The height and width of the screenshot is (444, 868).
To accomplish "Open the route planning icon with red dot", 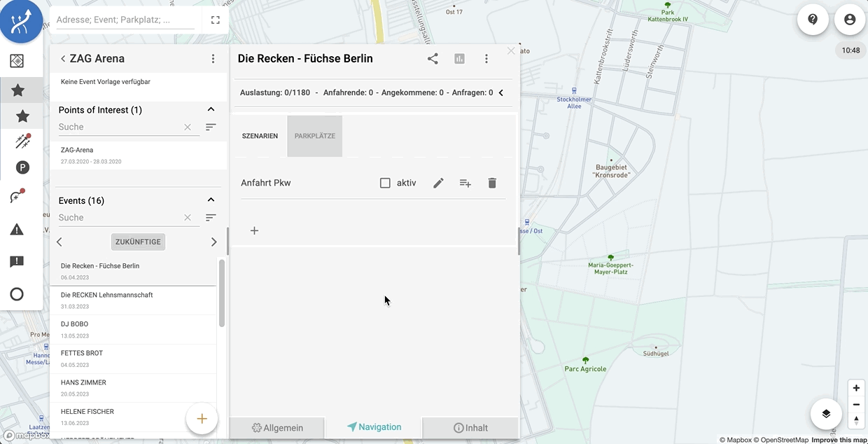I will [x=22, y=141].
